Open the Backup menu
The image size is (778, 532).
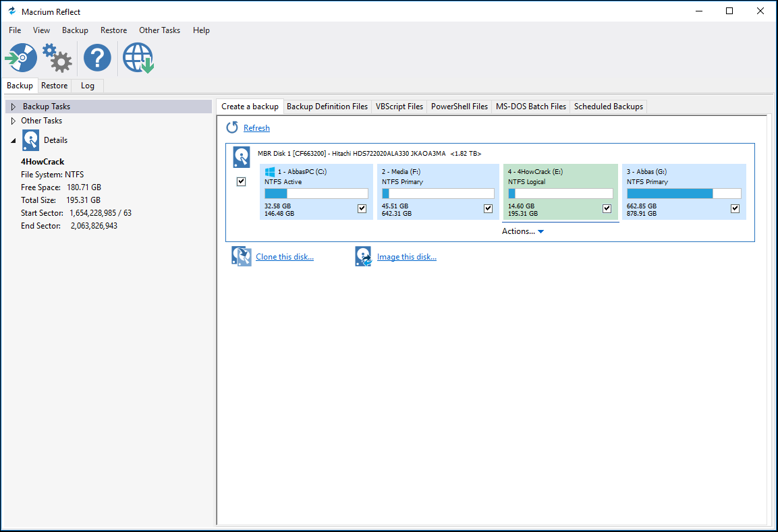(75, 30)
